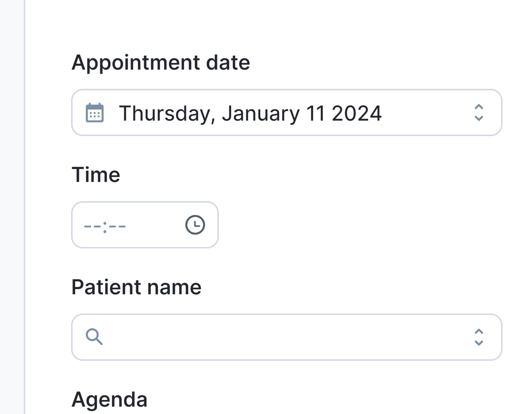Click the calendar icon in Appointment date

pos(95,113)
